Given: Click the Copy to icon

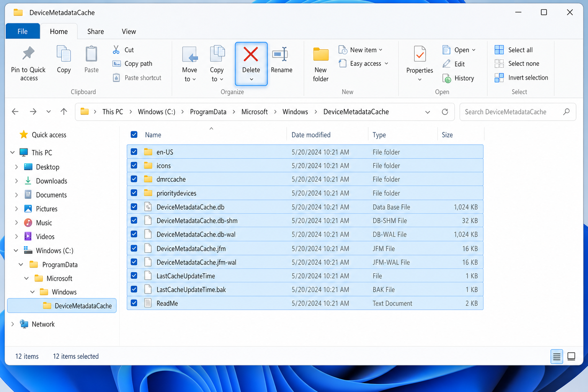Looking at the screenshot, I should tap(217, 53).
